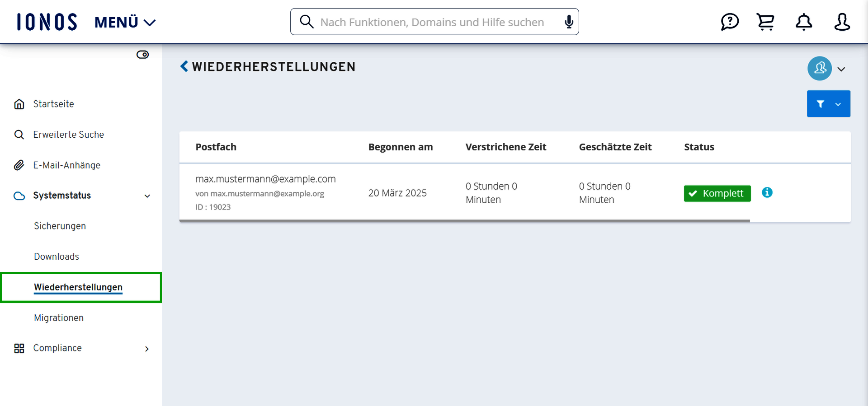Open the help chat icon
Screen dimensions: 868x406
[x=730, y=22]
